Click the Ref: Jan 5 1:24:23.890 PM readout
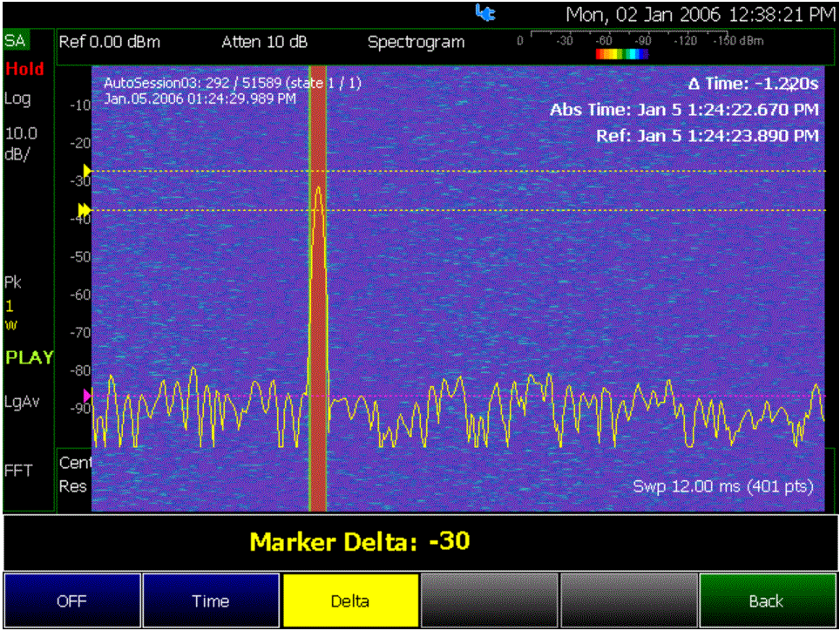840x631 pixels. click(x=708, y=135)
